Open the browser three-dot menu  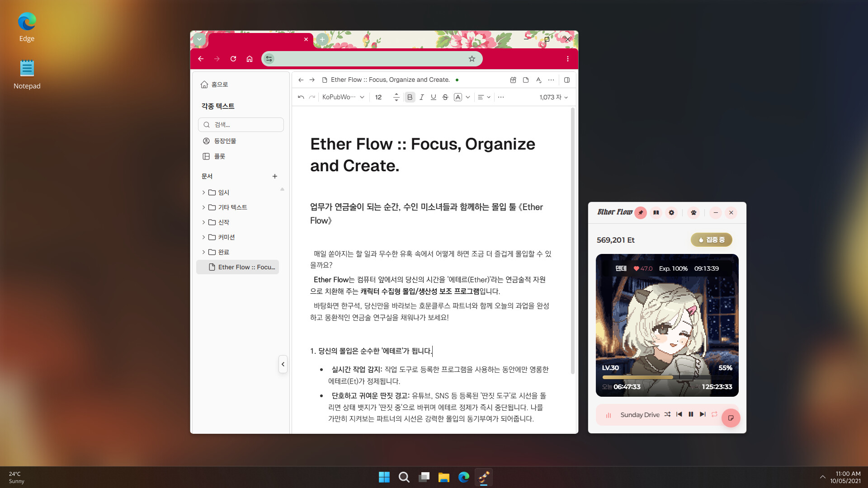pyautogui.click(x=568, y=59)
